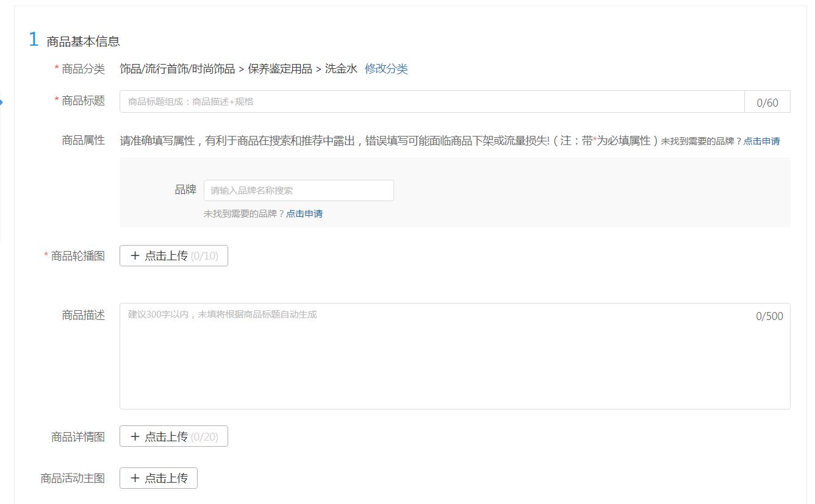Open 修改分类 to change the product category

(x=387, y=69)
